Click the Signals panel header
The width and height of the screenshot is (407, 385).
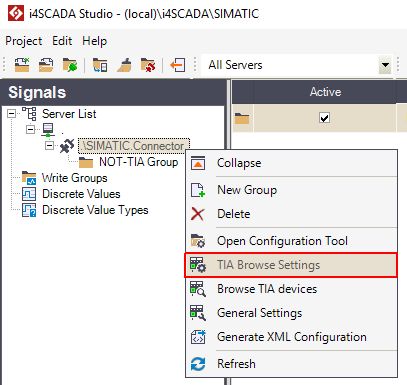pyautogui.click(x=113, y=92)
